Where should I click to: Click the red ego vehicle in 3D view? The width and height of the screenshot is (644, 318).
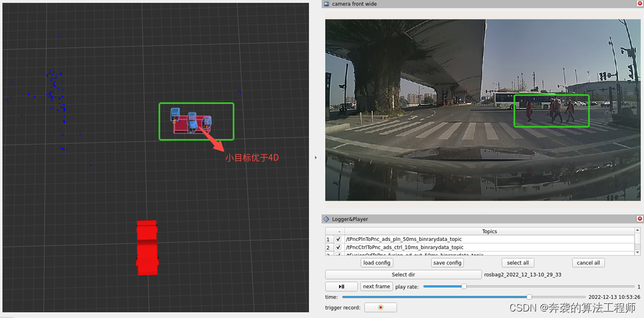(147, 247)
